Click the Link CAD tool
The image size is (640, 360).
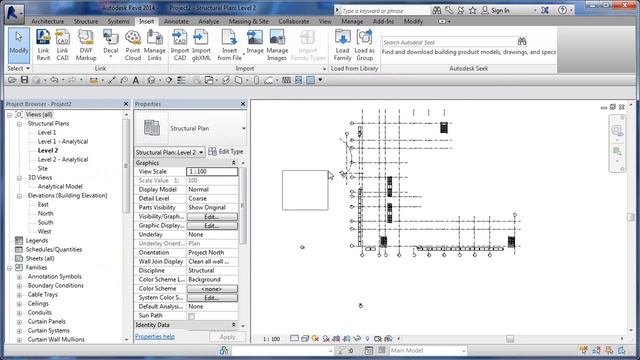[x=62, y=45]
